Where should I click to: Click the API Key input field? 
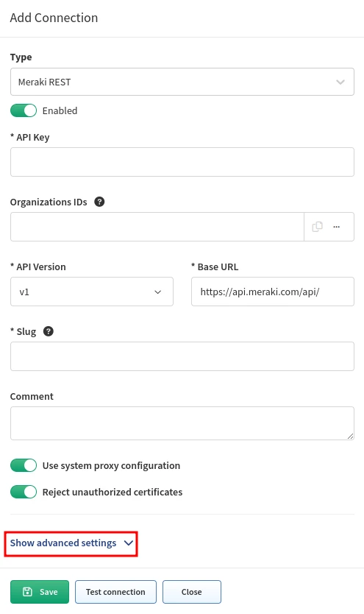pos(182,162)
